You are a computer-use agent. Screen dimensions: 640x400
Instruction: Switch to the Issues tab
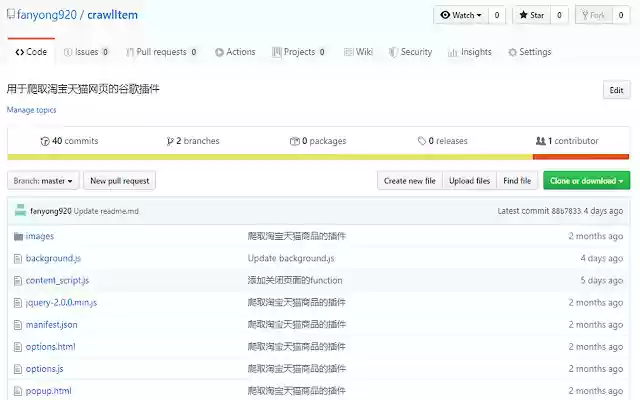[x=86, y=52]
